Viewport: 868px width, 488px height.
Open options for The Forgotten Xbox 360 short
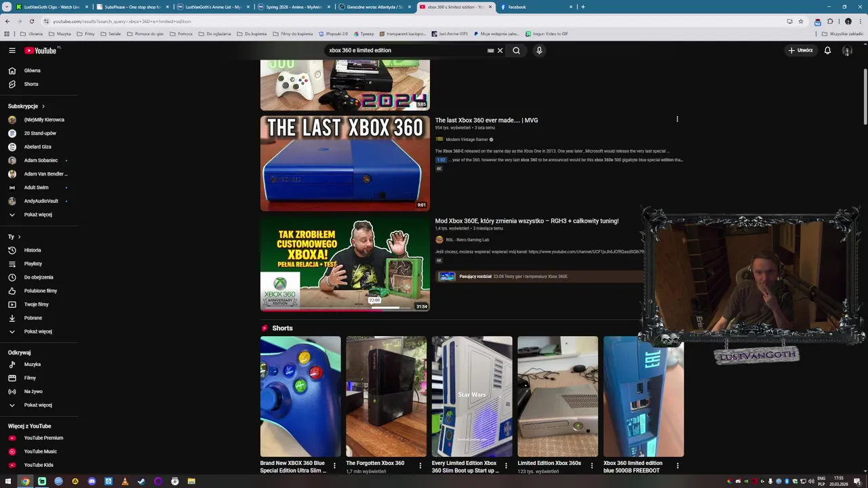[x=420, y=466]
